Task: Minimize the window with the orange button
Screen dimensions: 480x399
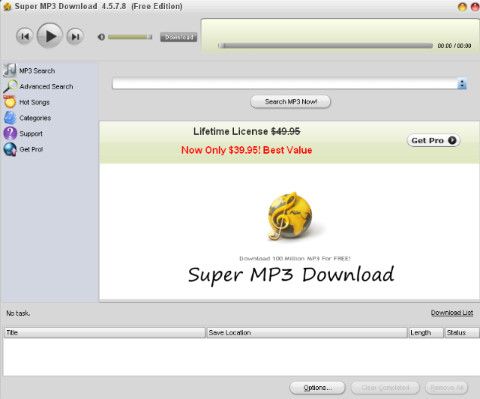Action: (x=462, y=7)
